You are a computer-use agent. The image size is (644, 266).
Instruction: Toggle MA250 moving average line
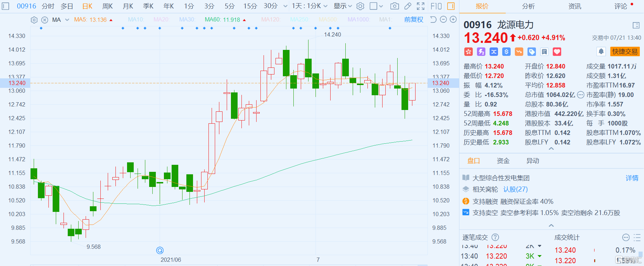299,20
